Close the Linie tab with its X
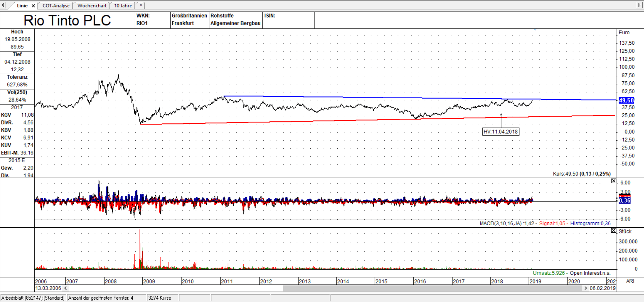The width and height of the screenshot is (644, 302). [x=33, y=6]
